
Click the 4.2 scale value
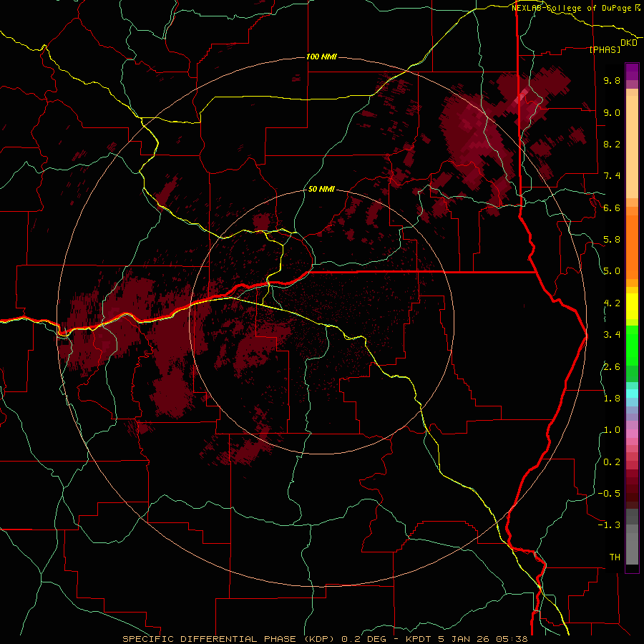612,303
